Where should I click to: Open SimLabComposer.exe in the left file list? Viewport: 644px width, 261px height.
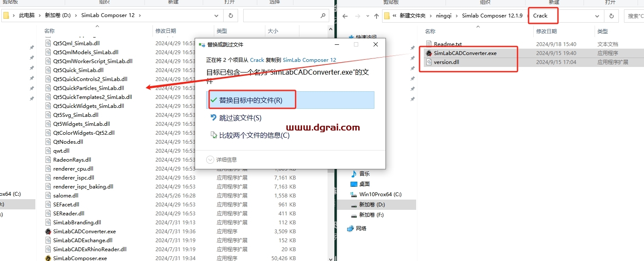pos(85,258)
